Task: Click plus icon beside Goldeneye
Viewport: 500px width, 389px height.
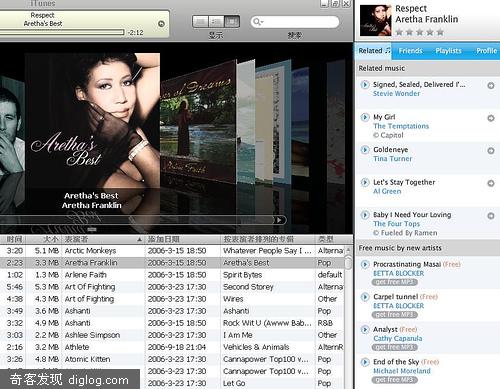Action: point(491,151)
